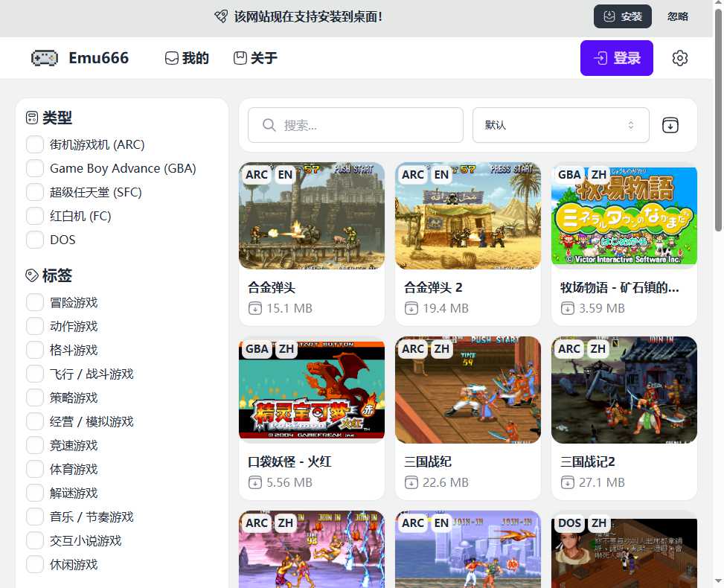Viewport: 724px width, 588px height.
Task: Click the 安装 button in banner
Action: pos(622,16)
